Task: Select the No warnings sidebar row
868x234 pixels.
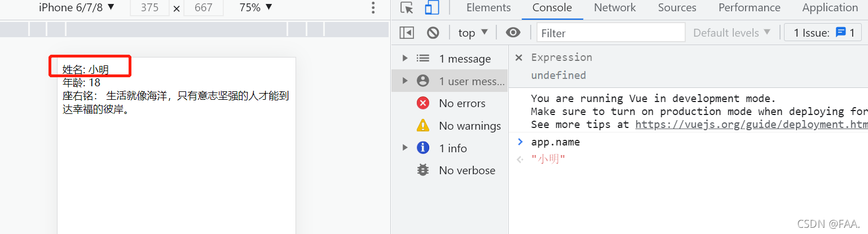Action: tap(450, 126)
